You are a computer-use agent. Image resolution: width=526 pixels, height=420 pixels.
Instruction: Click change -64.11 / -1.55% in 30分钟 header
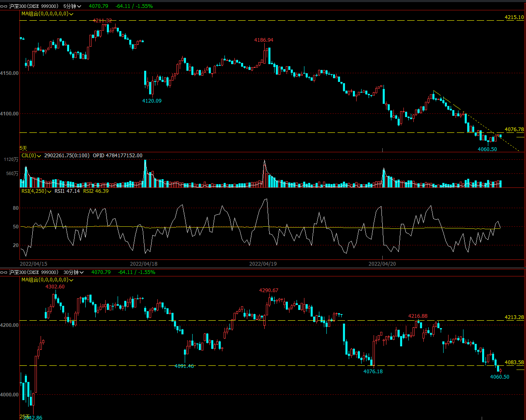pyautogui.click(x=137, y=272)
